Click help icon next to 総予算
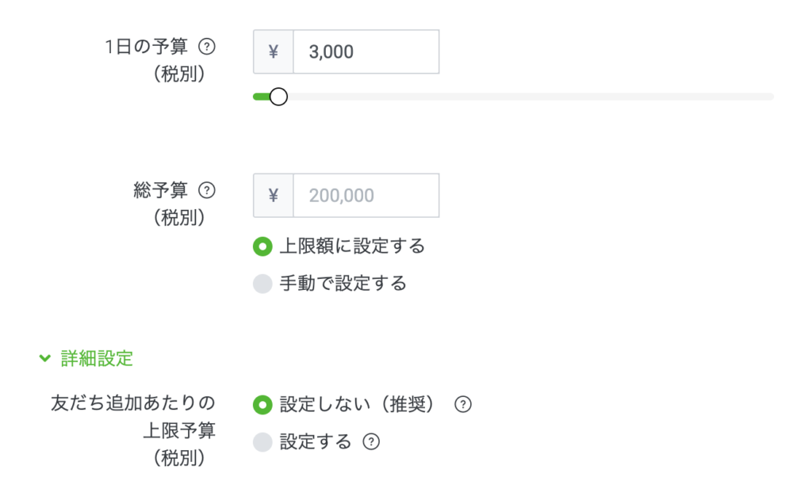This screenshot has width=812, height=504. [x=207, y=190]
